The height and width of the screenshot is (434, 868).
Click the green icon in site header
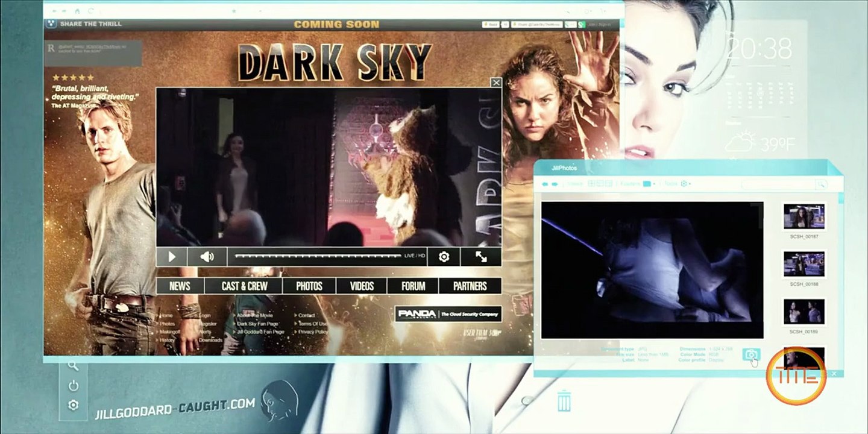(x=582, y=25)
